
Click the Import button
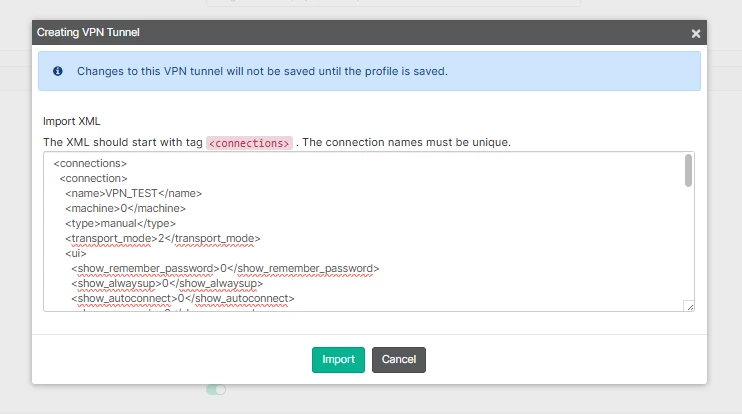point(338,360)
